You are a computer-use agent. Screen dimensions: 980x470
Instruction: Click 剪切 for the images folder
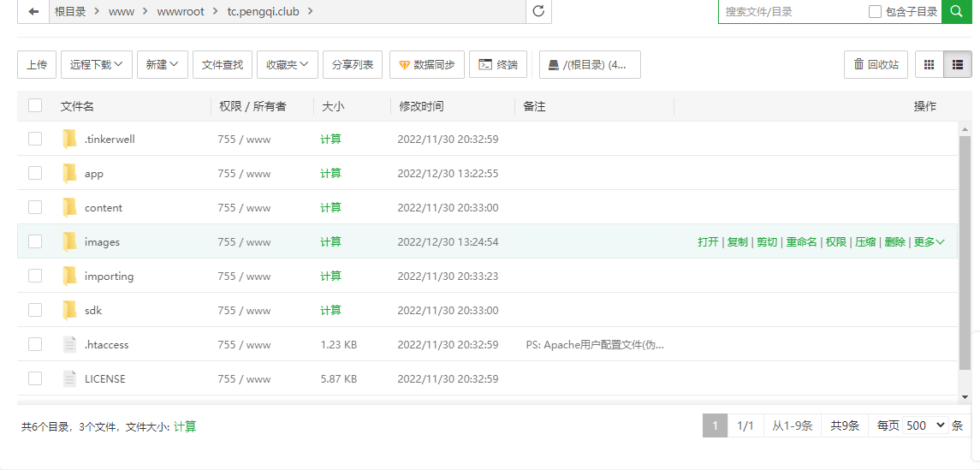pos(767,242)
